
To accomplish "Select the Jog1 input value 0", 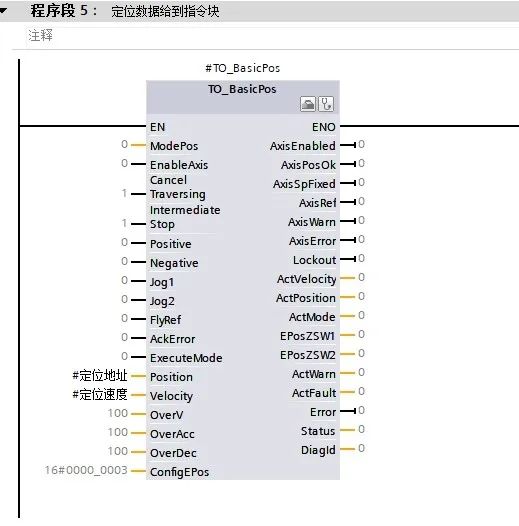I will click(124, 280).
